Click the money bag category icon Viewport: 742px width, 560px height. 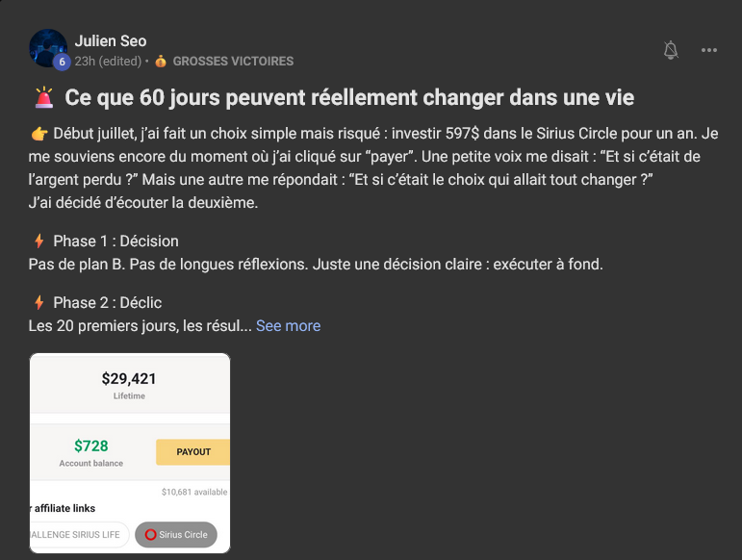(x=161, y=62)
